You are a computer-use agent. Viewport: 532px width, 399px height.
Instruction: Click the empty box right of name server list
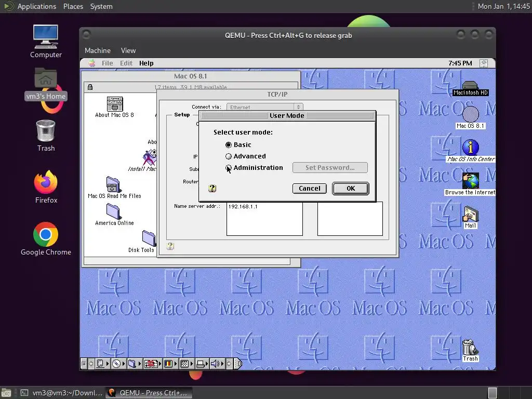(350, 219)
